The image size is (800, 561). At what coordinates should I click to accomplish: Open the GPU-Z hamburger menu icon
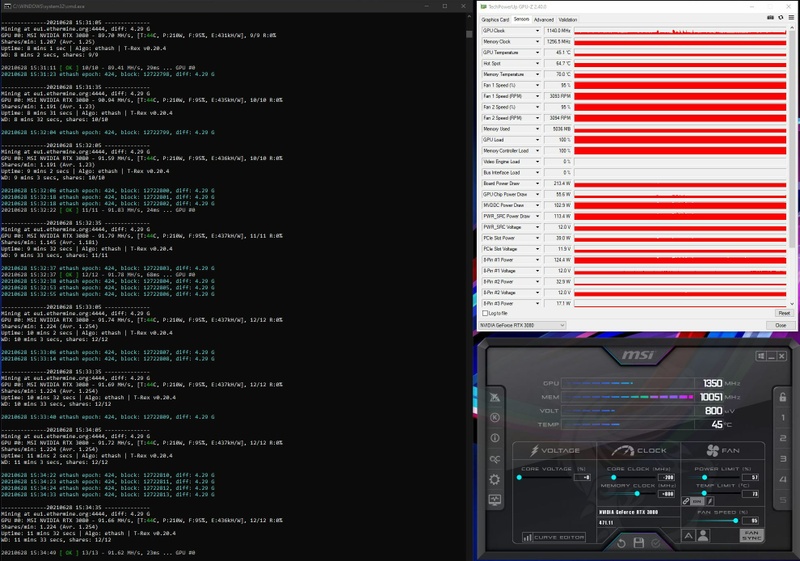791,18
